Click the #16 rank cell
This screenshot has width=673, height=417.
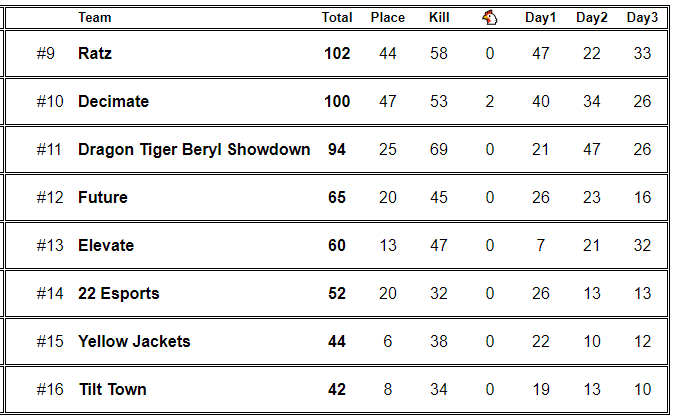tap(49, 389)
